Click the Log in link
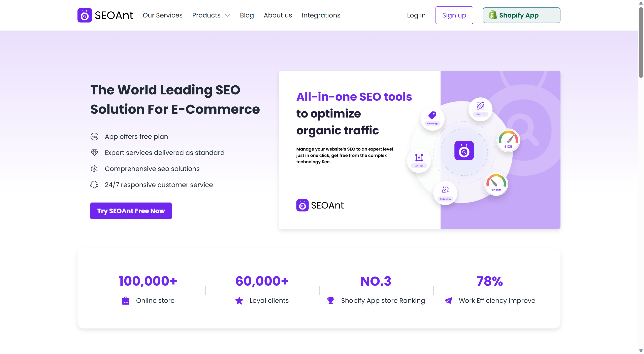 click(416, 15)
